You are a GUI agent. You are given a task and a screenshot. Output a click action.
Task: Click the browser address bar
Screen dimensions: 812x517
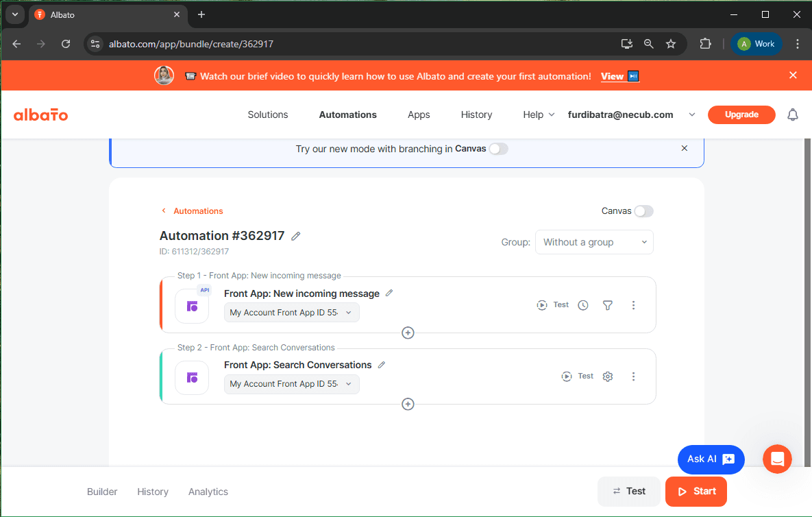click(x=274, y=43)
